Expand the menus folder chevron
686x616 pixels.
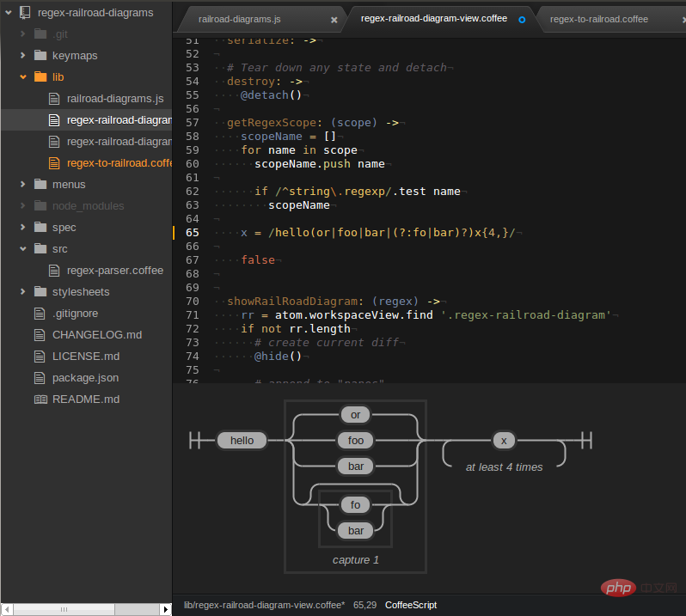pyautogui.click(x=22, y=184)
